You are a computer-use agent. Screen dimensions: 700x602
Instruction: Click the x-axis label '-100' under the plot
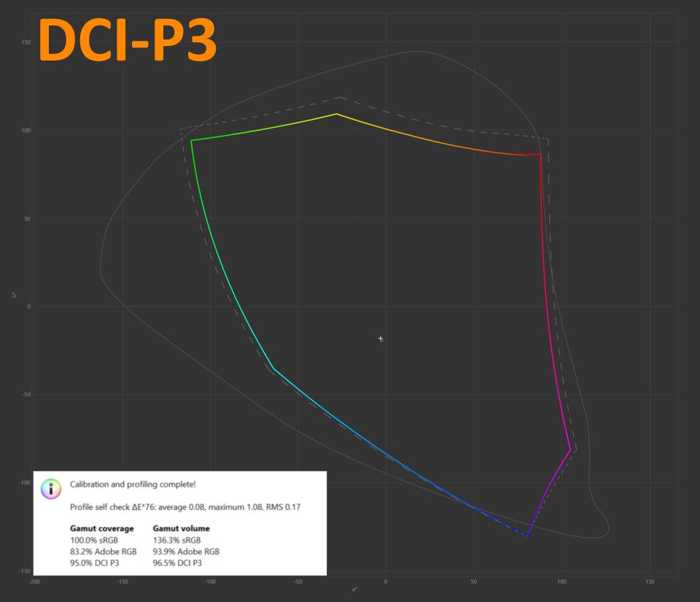coord(210,582)
